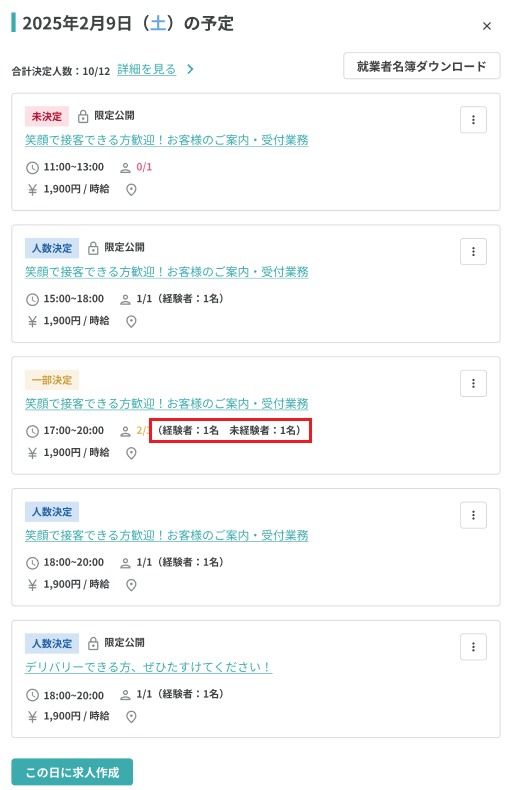This screenshot has width=510, height=790.
Task: Open kebab menu for the 15:00~18:00 job
Action: (473, 251)
